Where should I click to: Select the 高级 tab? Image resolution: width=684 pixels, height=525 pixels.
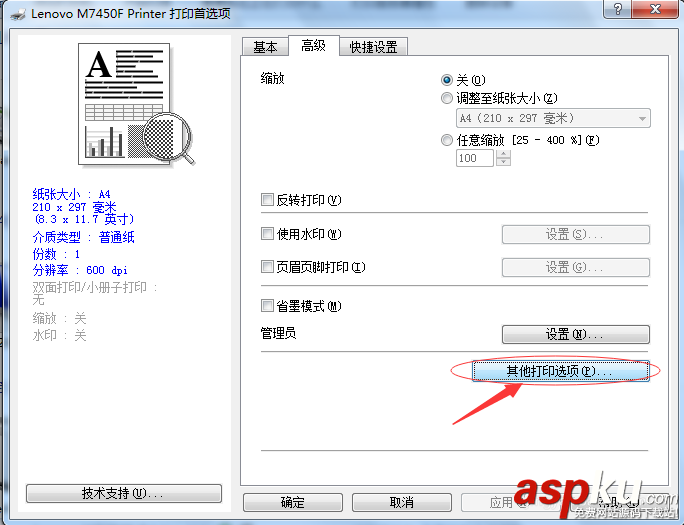click(x=314, y=45)
